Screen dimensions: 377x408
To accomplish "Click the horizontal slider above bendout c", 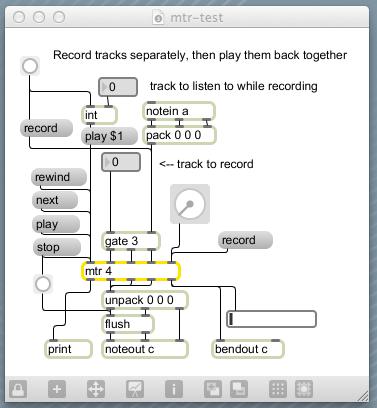I will (271, 319).
